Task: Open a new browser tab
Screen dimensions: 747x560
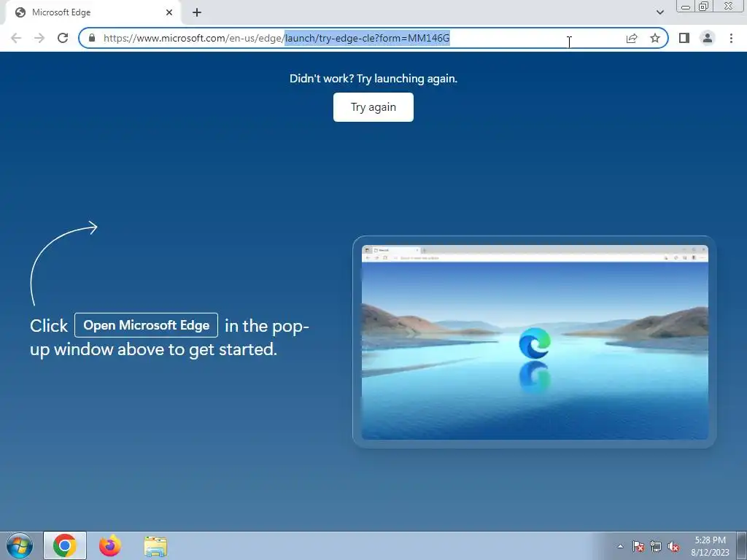Action: coord(197,12)
